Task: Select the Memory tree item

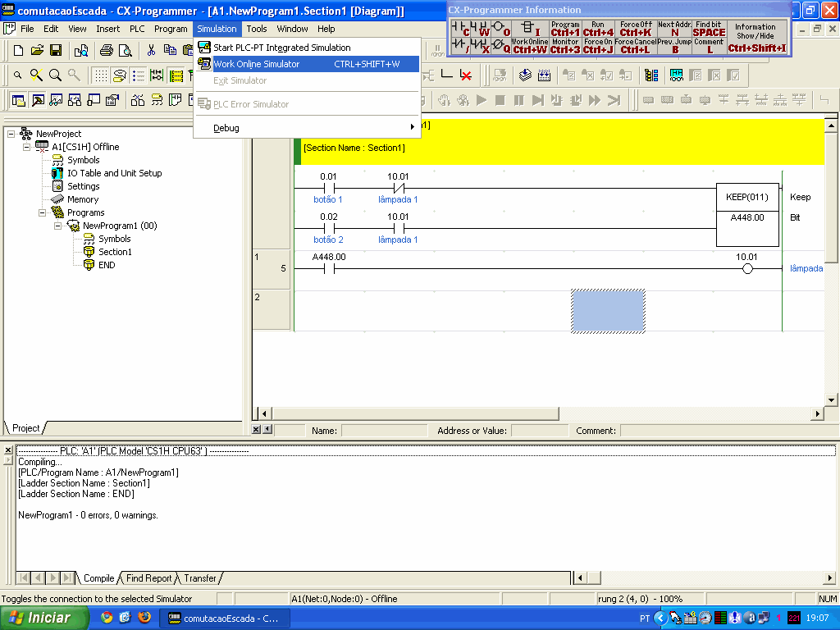Action: click(83, 199)
